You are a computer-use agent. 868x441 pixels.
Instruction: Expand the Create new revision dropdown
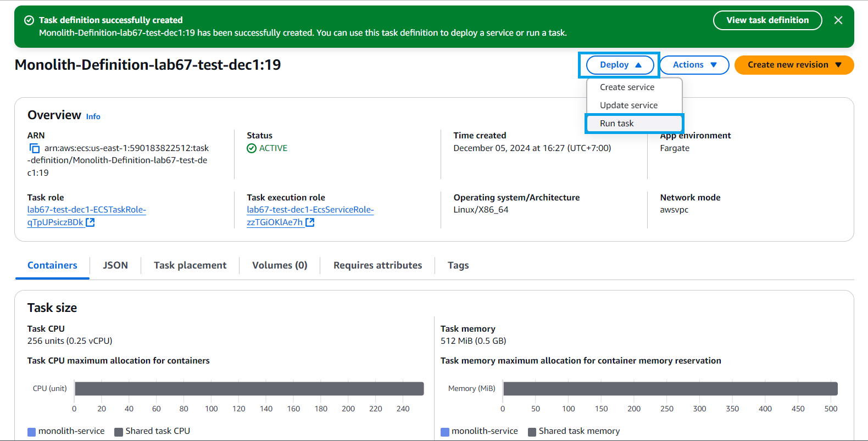click(794, 65)
